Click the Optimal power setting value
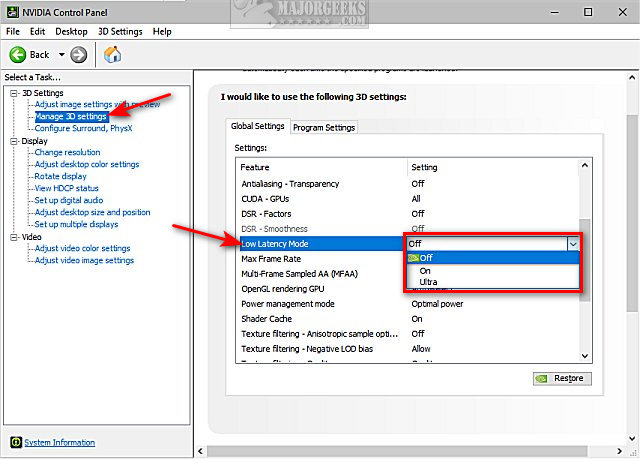 (437, 304)
